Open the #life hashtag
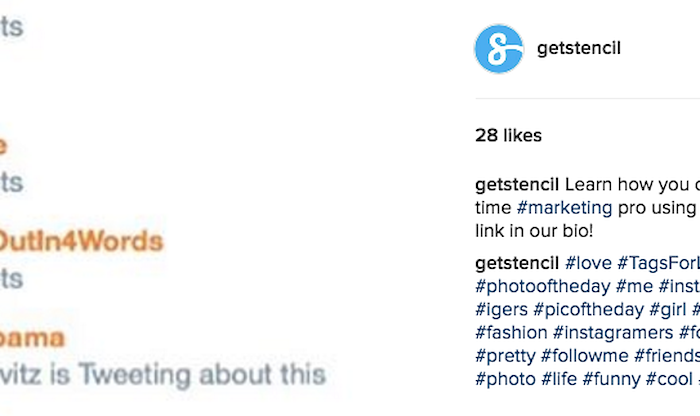 [x=559, y=379]
